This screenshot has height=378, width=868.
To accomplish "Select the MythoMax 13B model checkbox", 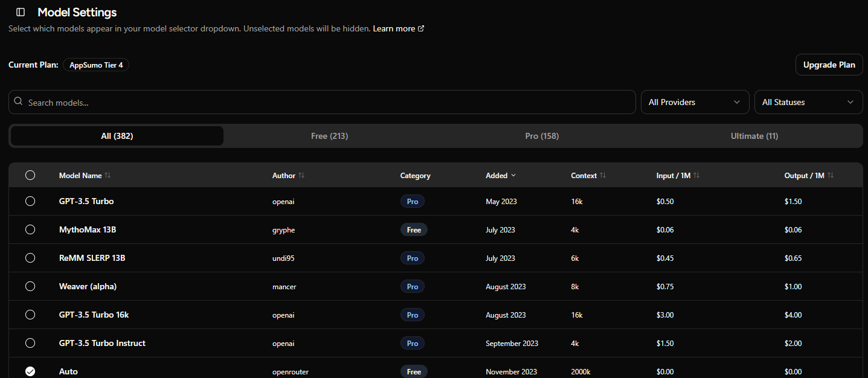I will point(30,229).
